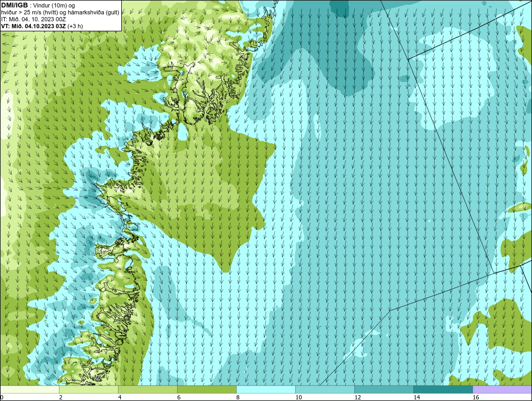
Task: Click the 'IT: Mið. 04. 10. 2023 00Z' line
Action: 34,19
